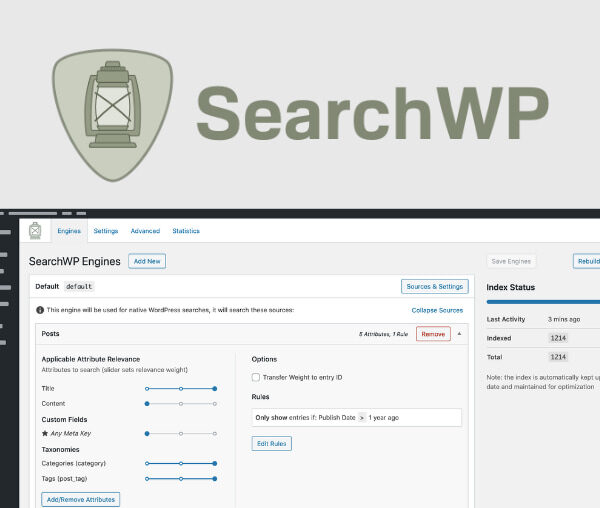Click the large SearchWP lantern shield logo
The width and height of the screenshot is (600, 508).
[112, 115]
